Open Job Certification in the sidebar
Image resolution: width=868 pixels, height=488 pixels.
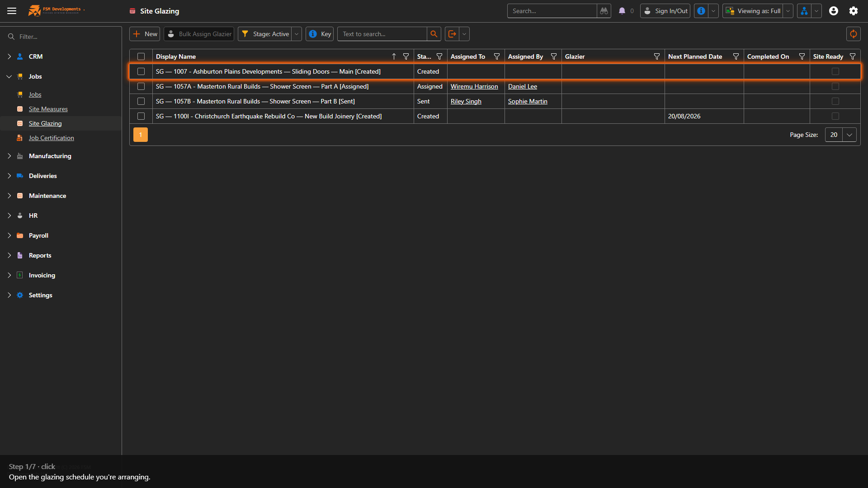(51, 138)
